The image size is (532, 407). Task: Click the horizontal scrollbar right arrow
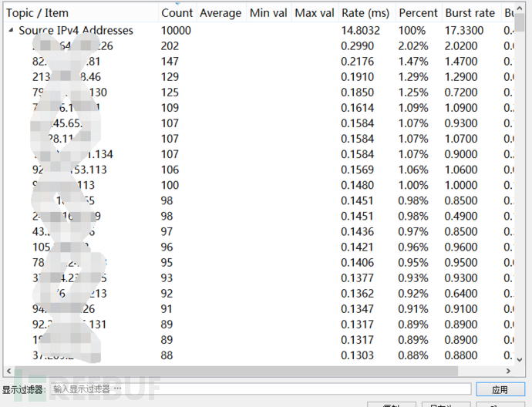508,371
